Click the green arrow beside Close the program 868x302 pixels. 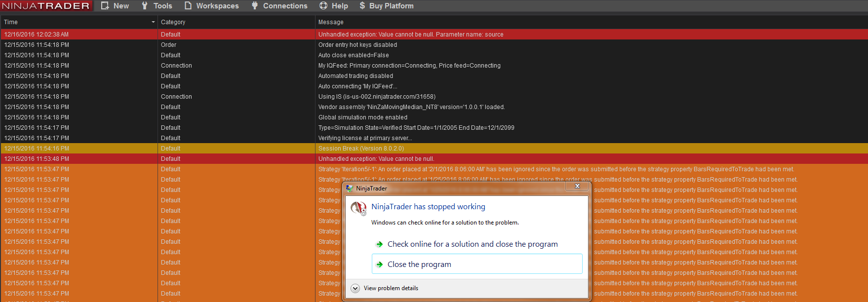click(x=379, y=264)
